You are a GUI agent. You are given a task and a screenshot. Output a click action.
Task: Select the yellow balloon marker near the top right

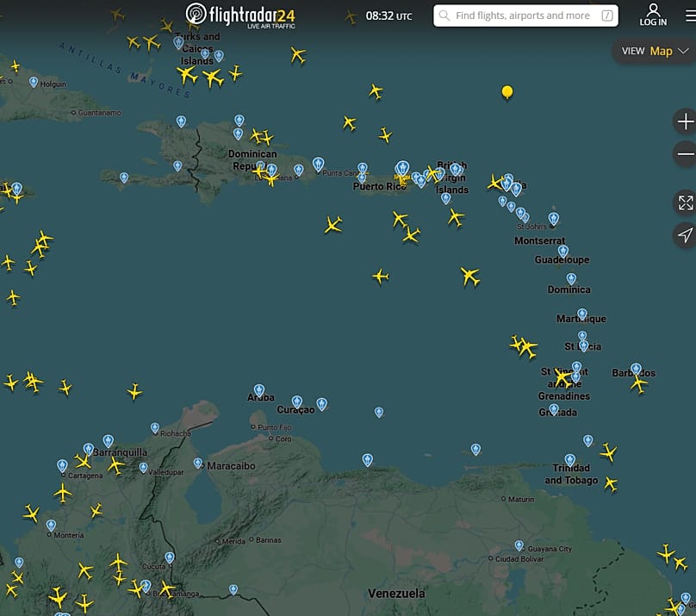click(507, 89)
